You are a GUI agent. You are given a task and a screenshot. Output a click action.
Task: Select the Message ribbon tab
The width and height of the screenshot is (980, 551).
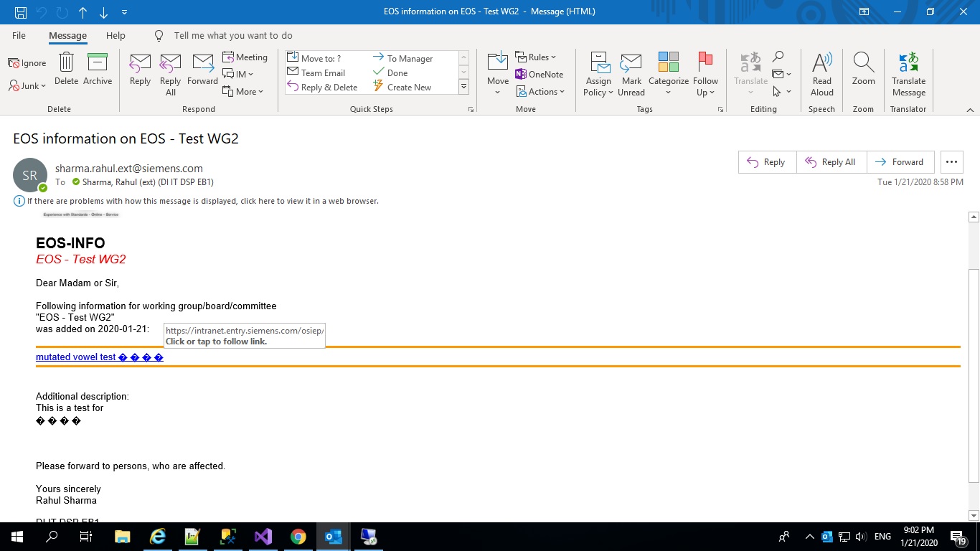pyautogui.click(x=67, y=35)
